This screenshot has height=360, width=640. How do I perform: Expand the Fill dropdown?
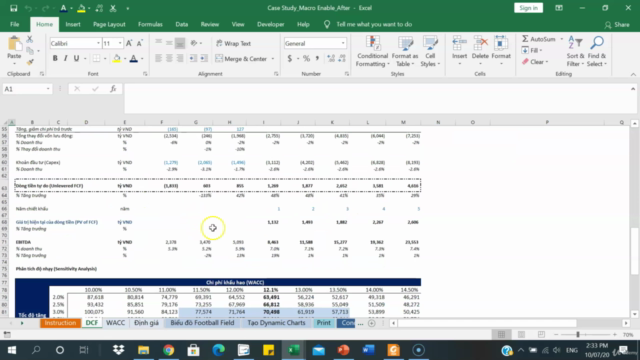(x=541, y=51)
